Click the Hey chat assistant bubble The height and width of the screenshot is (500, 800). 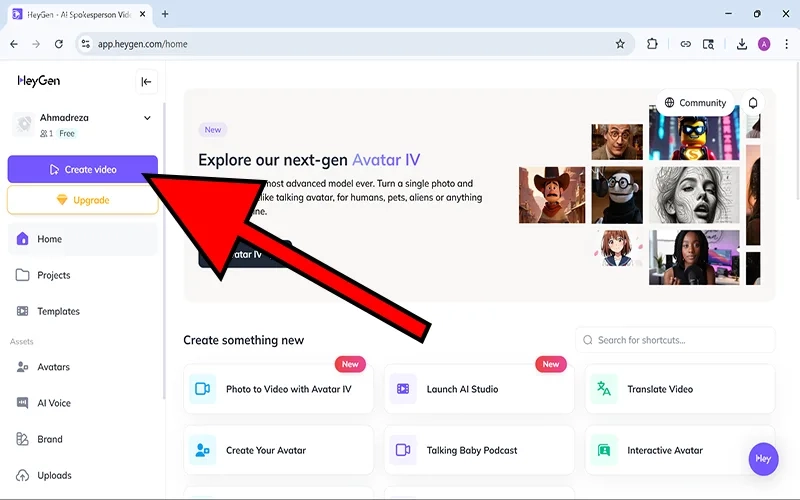[763, 458]
